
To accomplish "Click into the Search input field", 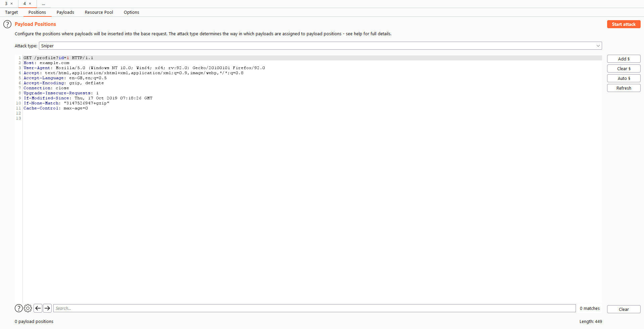I will tap(314, 308).
